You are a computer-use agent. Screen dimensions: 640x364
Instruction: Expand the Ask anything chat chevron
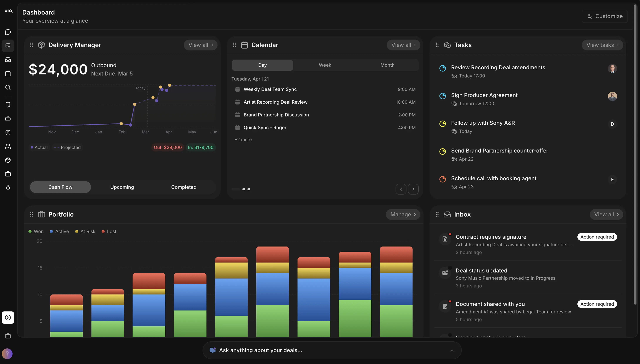coord(452,350)
